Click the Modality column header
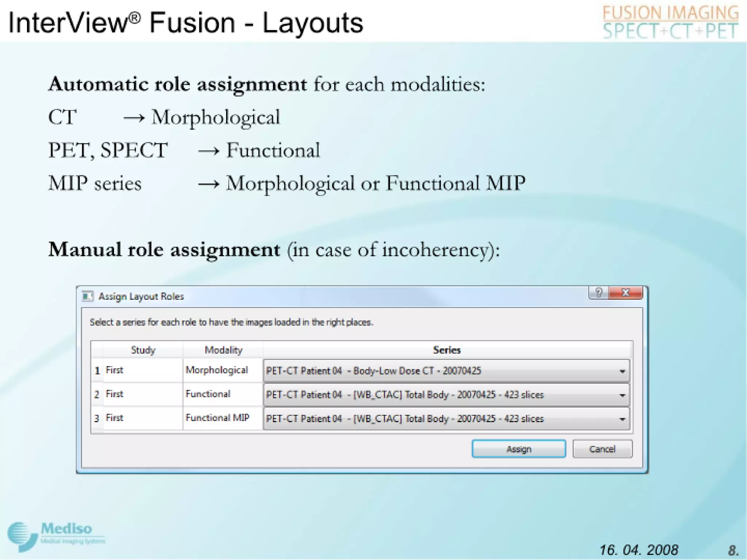Screen dimensions: 747x560 [223, 350]
